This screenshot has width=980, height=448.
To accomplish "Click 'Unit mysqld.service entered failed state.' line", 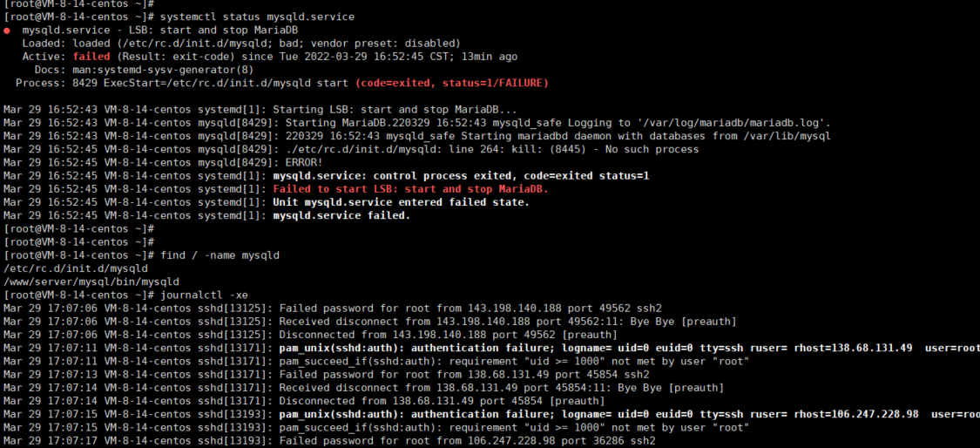I will click(402, 202).
